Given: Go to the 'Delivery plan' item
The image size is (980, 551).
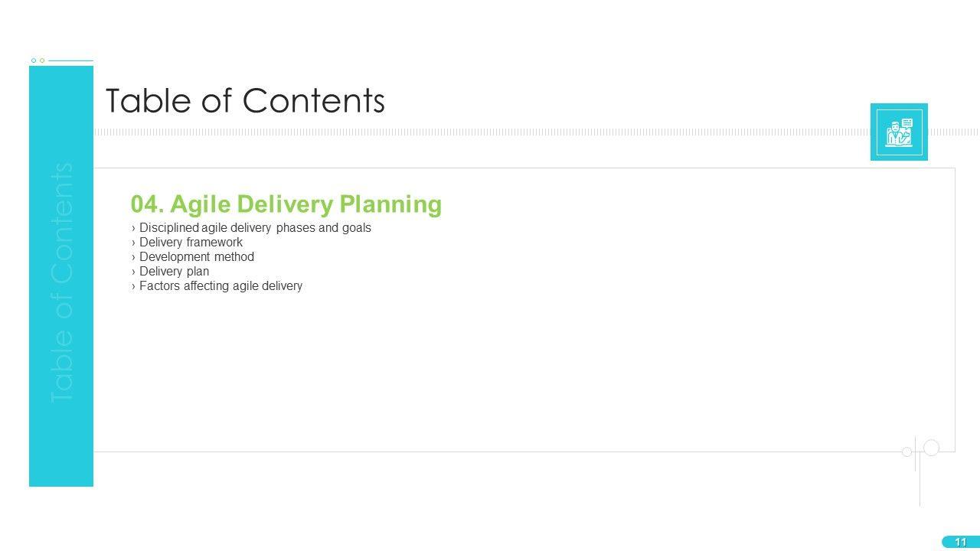Looking at the screenshot, I should coord(174,272).
